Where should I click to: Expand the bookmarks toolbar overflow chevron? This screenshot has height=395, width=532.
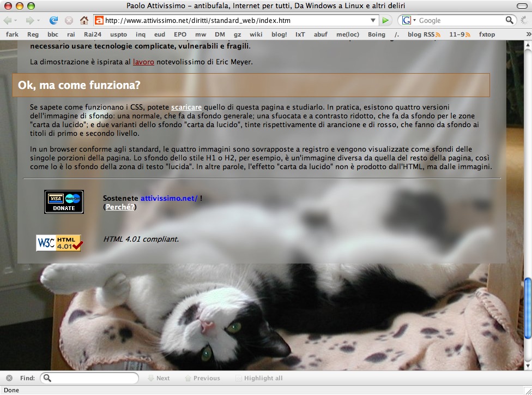tap(528, 34)
